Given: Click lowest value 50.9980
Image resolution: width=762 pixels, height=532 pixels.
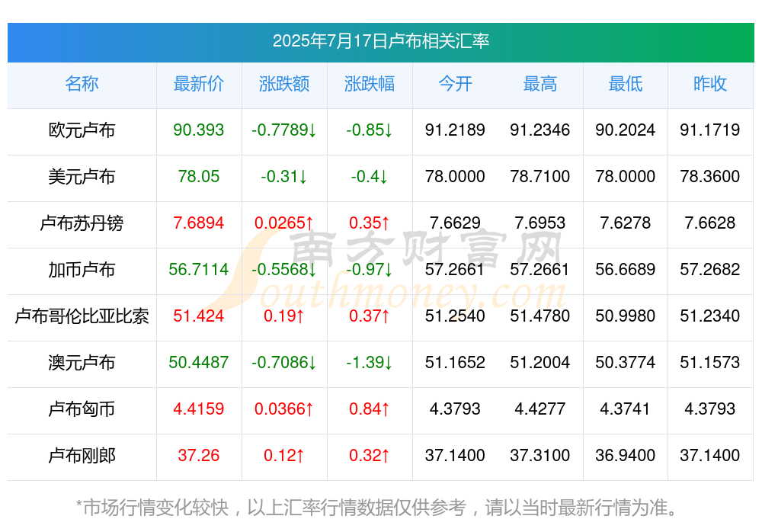Looking at the screenshot, I should 626,316.
